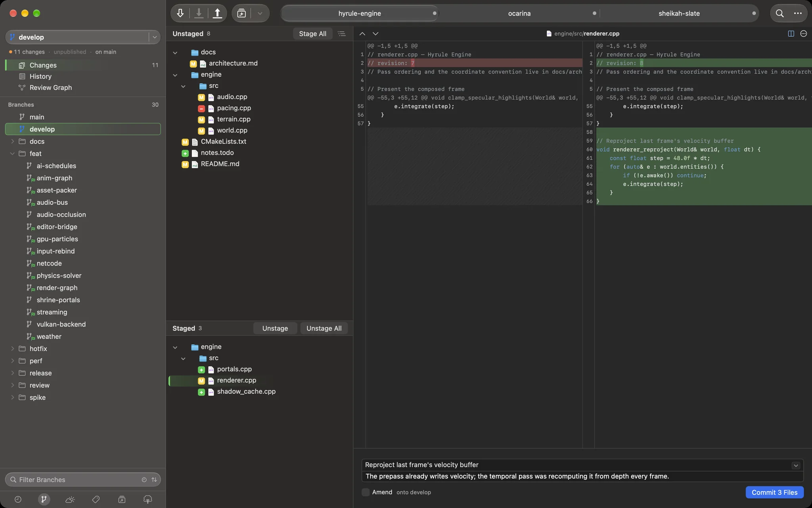812x508 pixels.
Task: Select the hyrule-engine repository tab
Action: click(360, 13)
